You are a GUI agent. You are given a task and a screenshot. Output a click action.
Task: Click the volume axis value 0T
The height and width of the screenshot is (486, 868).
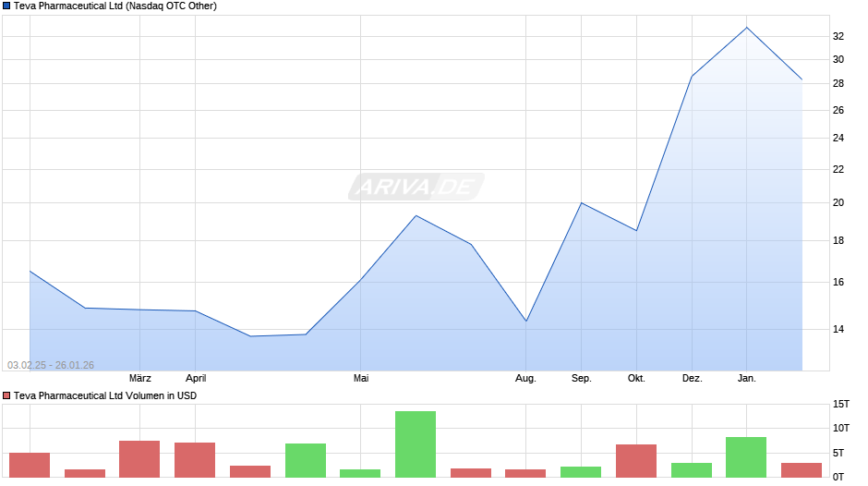(838, 477)
